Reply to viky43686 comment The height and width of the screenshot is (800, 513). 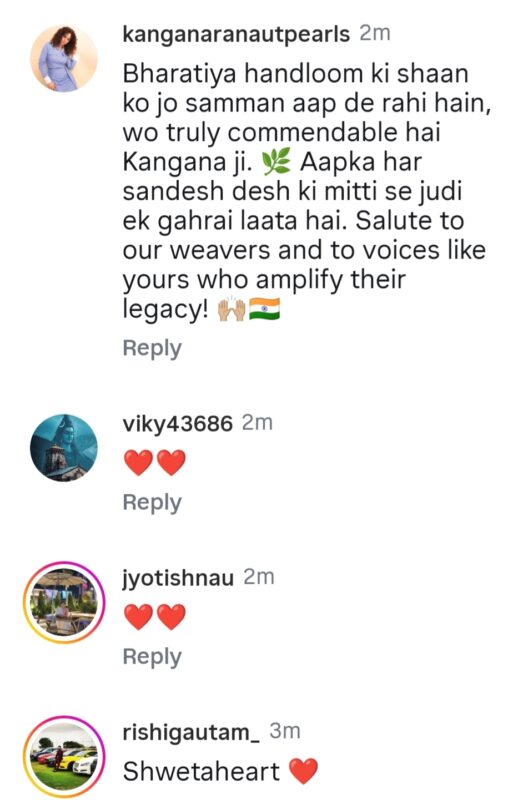(x=152, y=503)
